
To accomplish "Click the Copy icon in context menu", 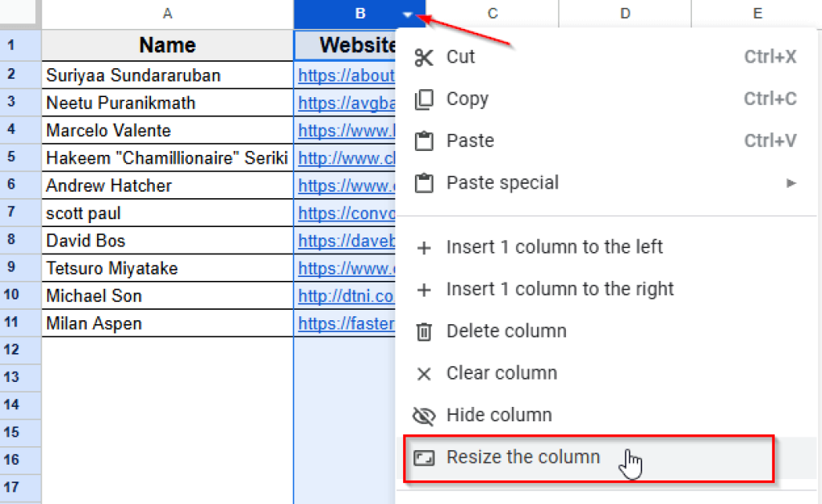I will (424, 99).
